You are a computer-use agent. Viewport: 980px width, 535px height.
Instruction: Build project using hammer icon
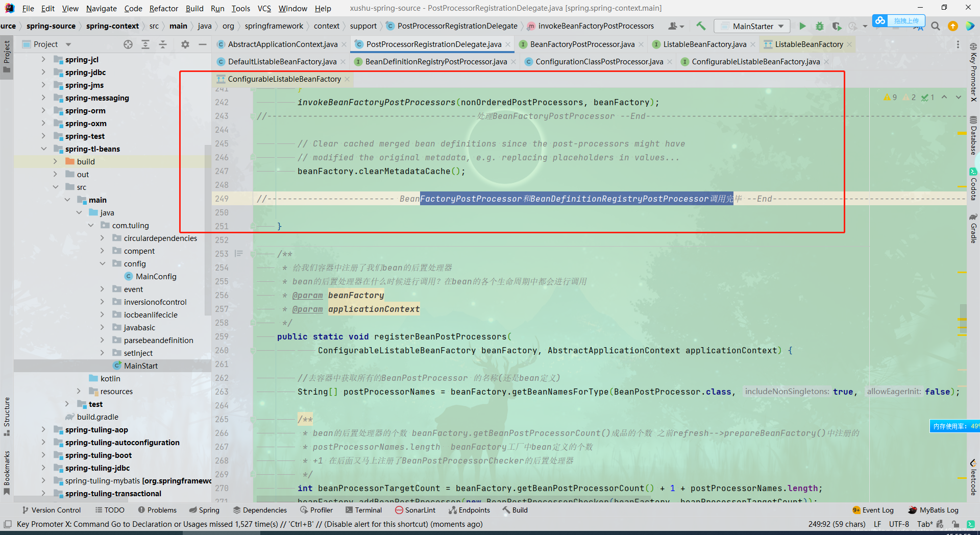pos(701,26)
